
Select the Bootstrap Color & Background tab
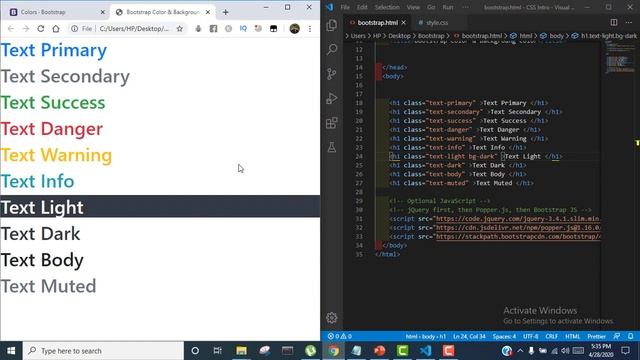(x=162, y=12)
